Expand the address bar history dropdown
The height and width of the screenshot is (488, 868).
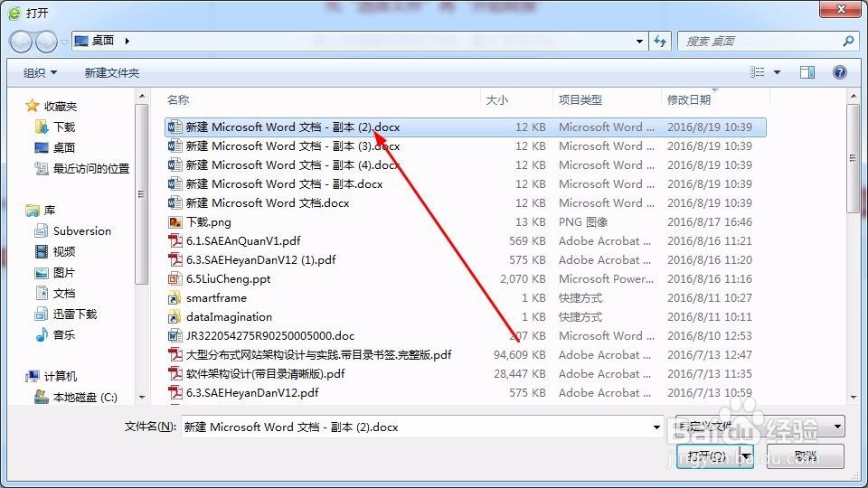[x=639, y=41]
